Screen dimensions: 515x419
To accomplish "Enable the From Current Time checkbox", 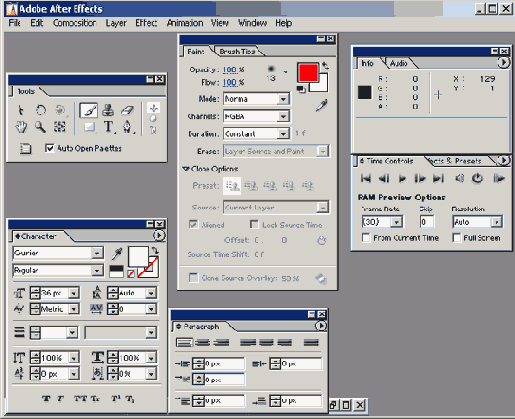I will pos(366,238).
